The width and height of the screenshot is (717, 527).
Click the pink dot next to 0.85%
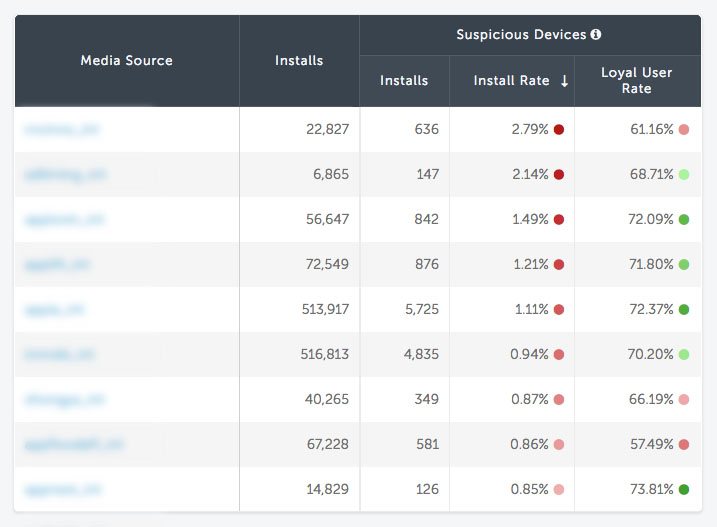pos(559,489)
